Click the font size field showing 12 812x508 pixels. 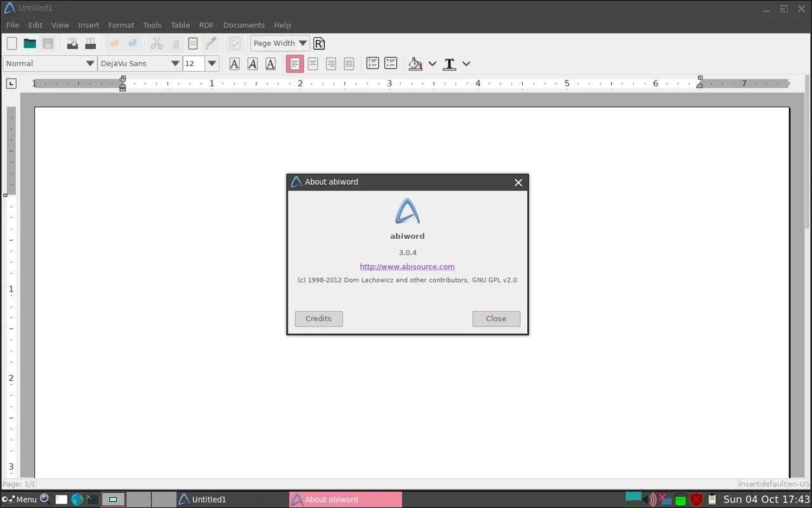(193, 63)
